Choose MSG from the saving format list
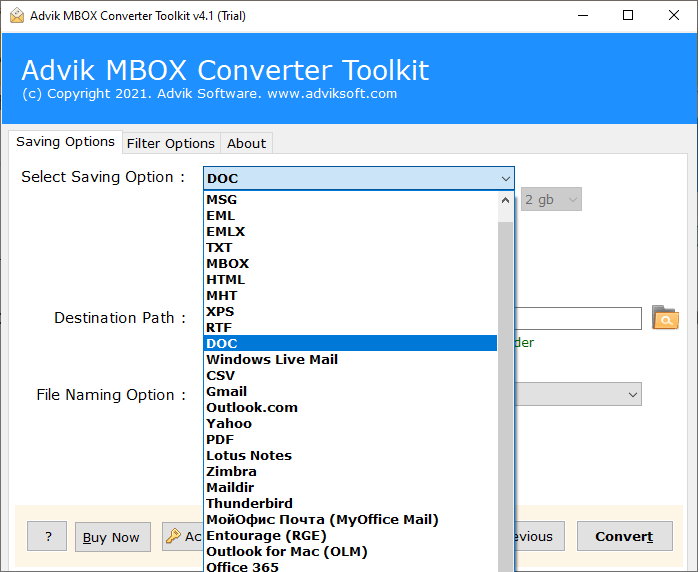 tap(350, 200)
